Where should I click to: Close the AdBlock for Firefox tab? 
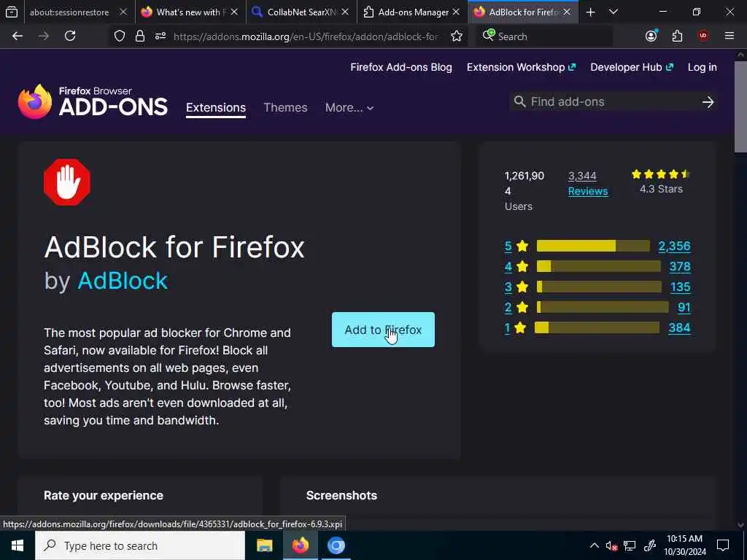(567, 12)
